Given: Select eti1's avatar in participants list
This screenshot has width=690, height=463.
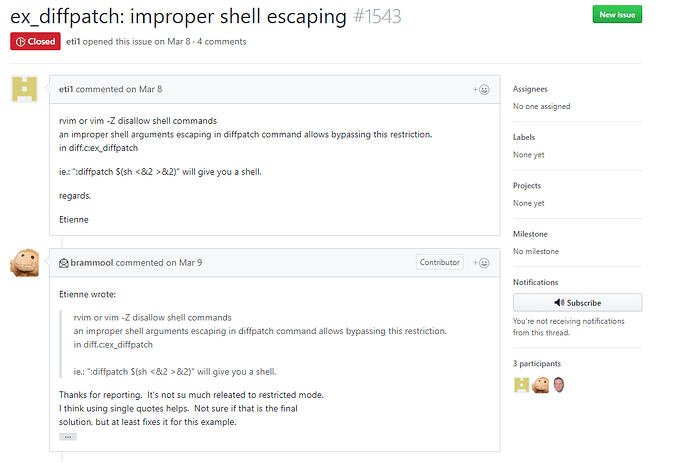Looking at the screenshot, I should click(521, 385).
